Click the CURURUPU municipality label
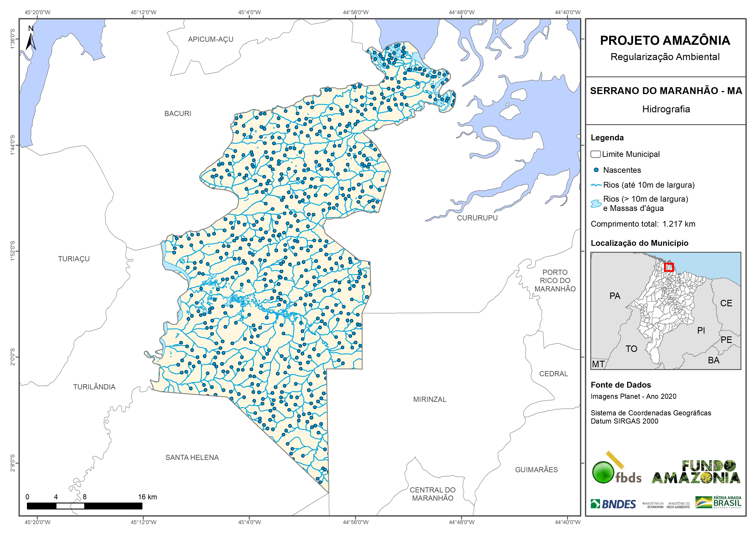The height and width of the screenshot is (534, 756). pyautogui.click(x=477, y=218)
